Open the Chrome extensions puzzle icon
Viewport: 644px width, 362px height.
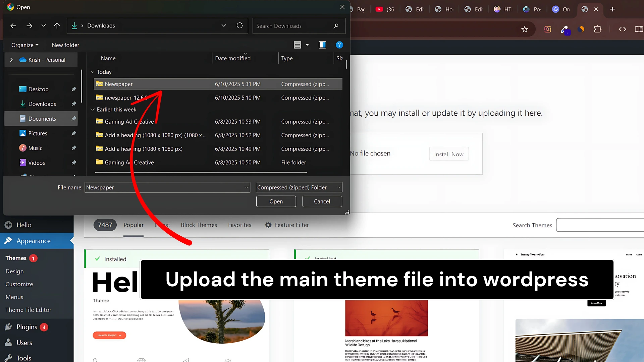pos(597,29)
